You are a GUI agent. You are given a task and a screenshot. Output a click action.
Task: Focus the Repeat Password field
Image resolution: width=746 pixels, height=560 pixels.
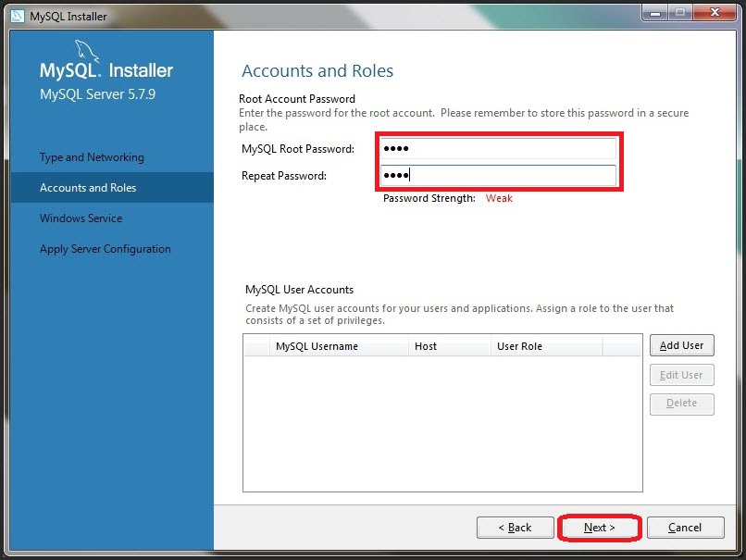tap(498, 176)
